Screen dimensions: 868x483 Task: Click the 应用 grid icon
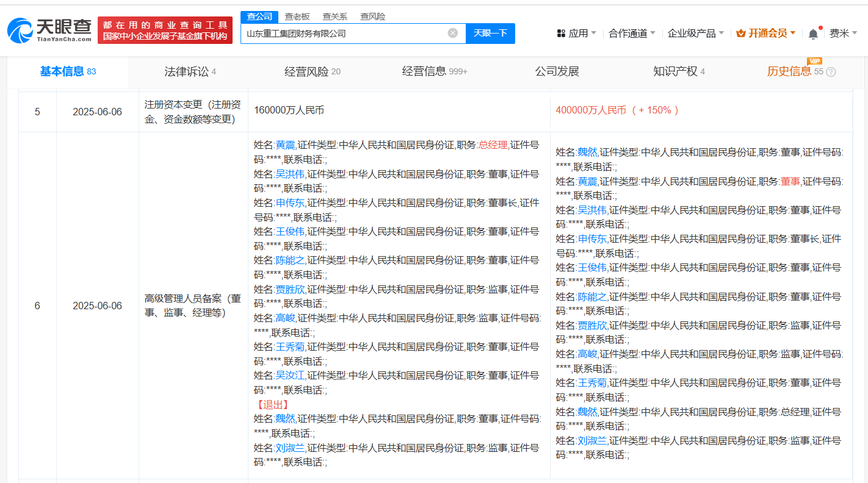[561, 34]
